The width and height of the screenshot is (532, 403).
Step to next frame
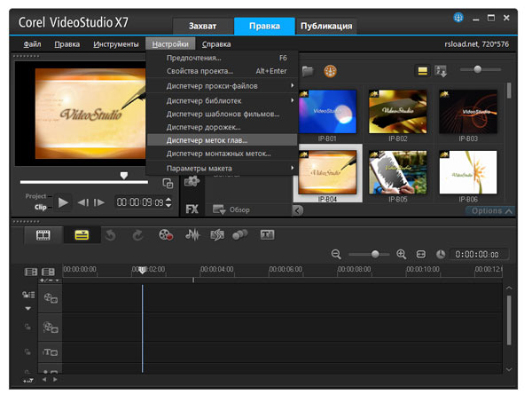[x=99, y=202]
